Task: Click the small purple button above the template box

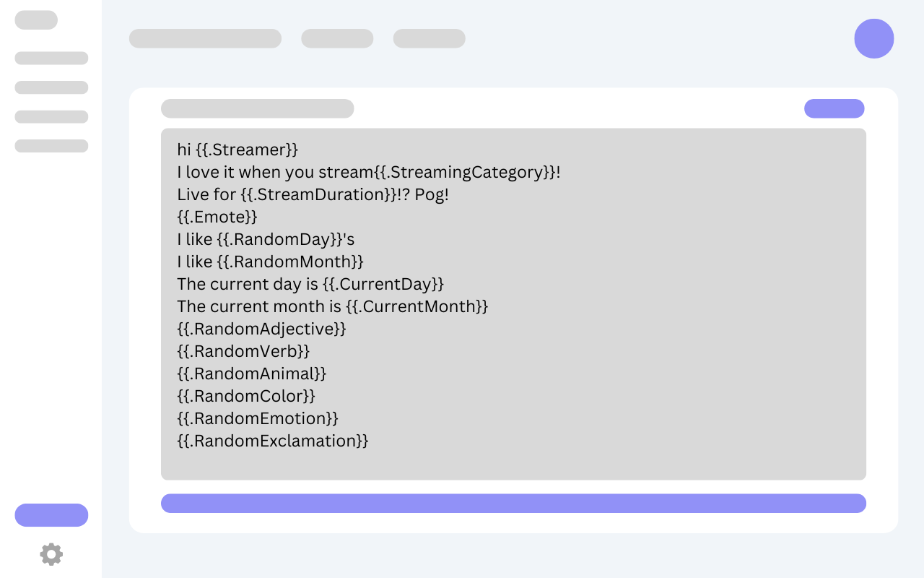Action: tap(834, 108)
